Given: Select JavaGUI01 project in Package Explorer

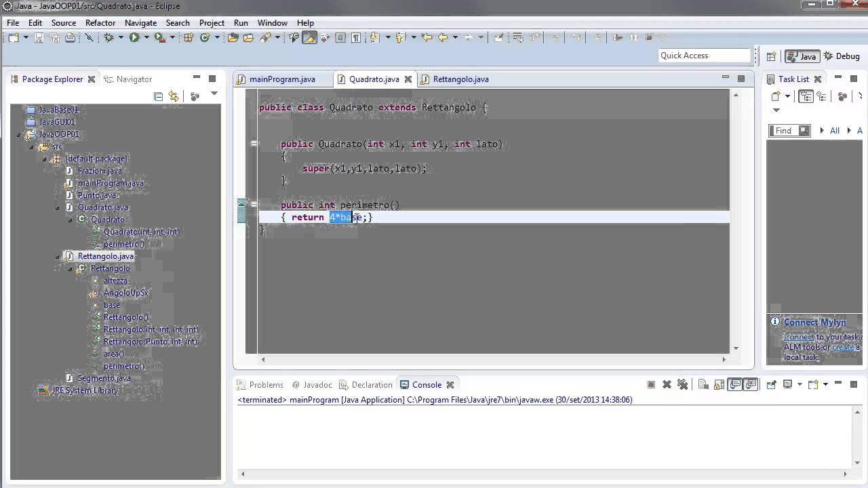Looking at the screenshot, I should pos(57,122).
